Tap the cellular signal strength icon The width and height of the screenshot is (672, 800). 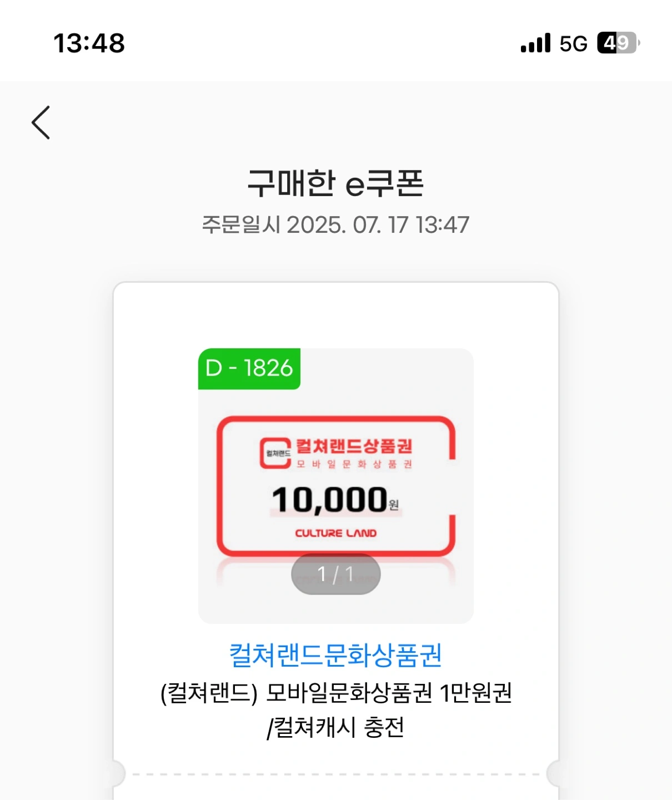[535, 43]
